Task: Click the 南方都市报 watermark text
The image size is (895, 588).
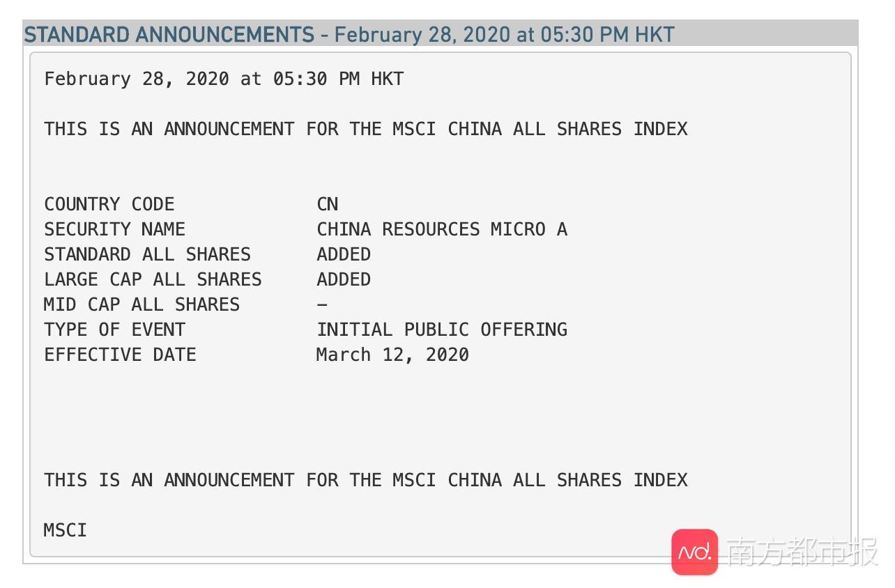Action: coord(802,552)
